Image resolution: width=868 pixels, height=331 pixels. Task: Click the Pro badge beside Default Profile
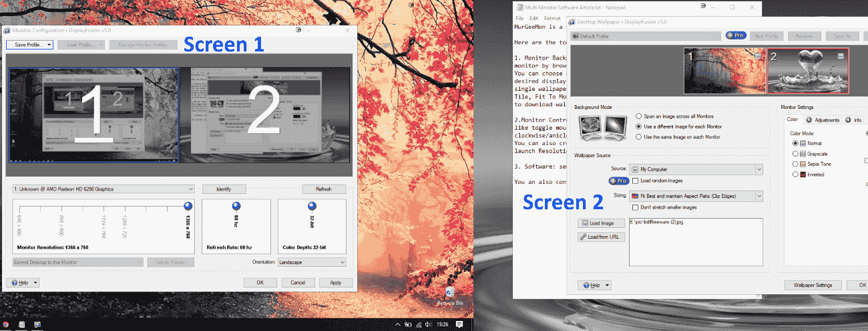click(x=736, y=35)
